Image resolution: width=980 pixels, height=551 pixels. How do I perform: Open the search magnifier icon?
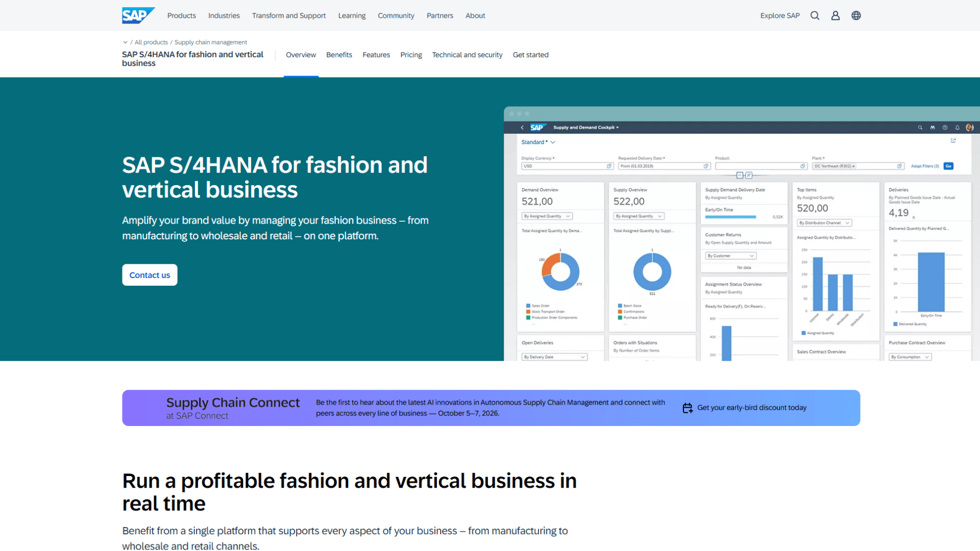pos(815,15)
